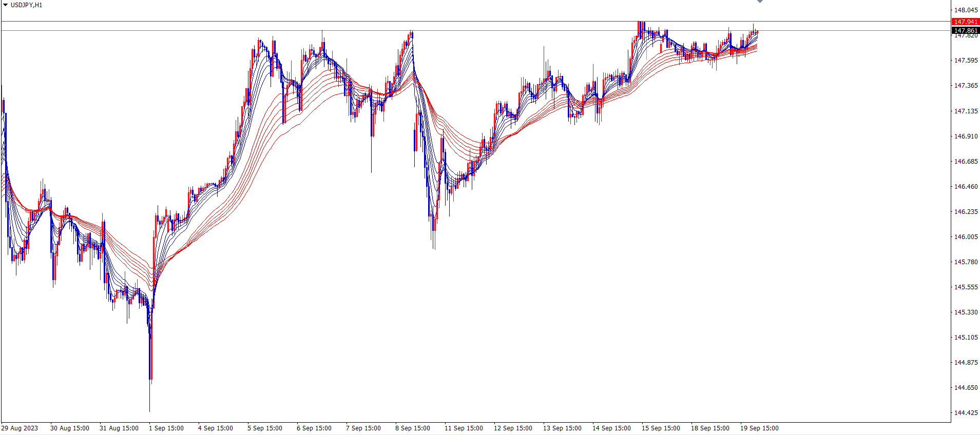Click the 145.105 price scale label
The width and height of the screenshot is (980, 435).
coord(966,338)
